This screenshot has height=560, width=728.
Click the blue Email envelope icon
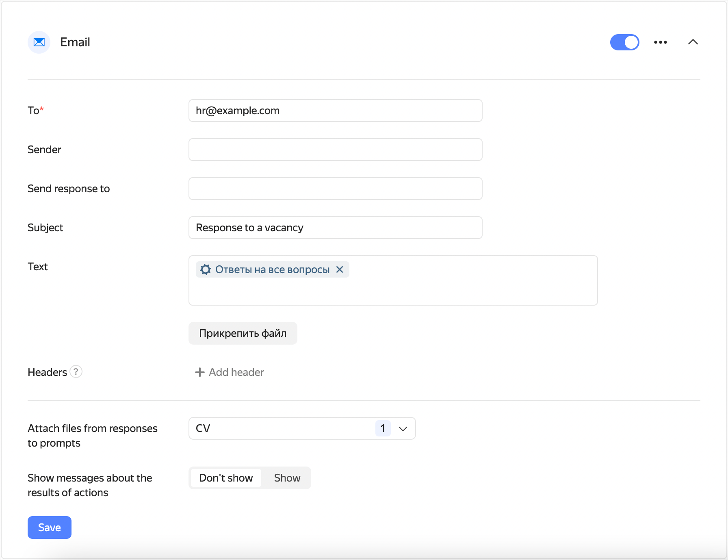tap(39, 42)
